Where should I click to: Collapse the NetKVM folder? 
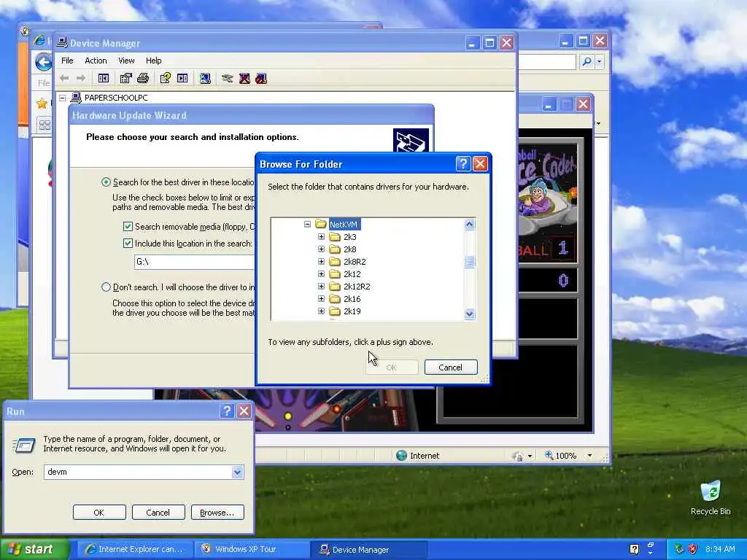307,225
